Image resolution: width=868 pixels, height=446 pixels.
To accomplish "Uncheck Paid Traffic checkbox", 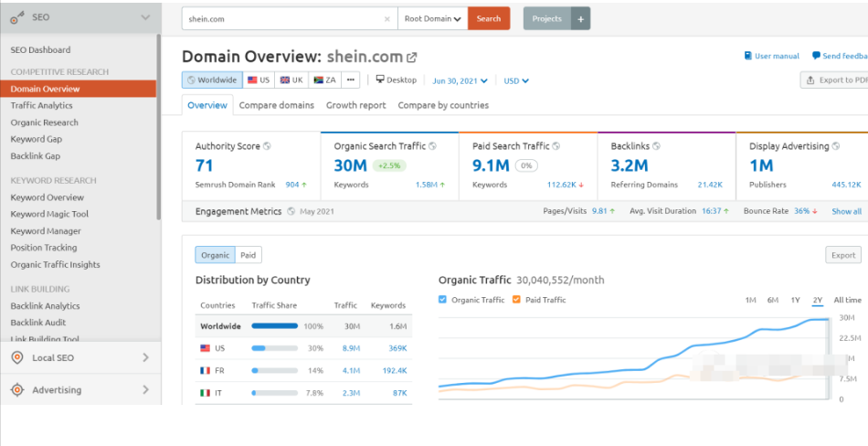I will pos(516,300).
